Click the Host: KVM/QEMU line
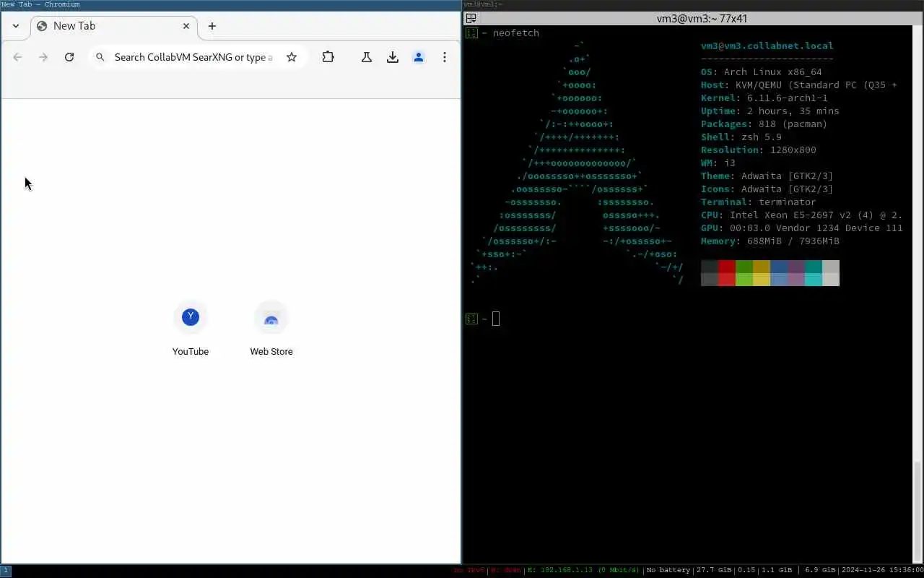924x578 pixels. pos(799,85)
